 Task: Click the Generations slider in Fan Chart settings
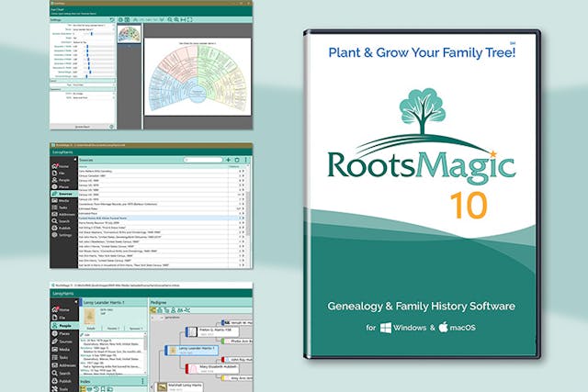tap(99, 34)
